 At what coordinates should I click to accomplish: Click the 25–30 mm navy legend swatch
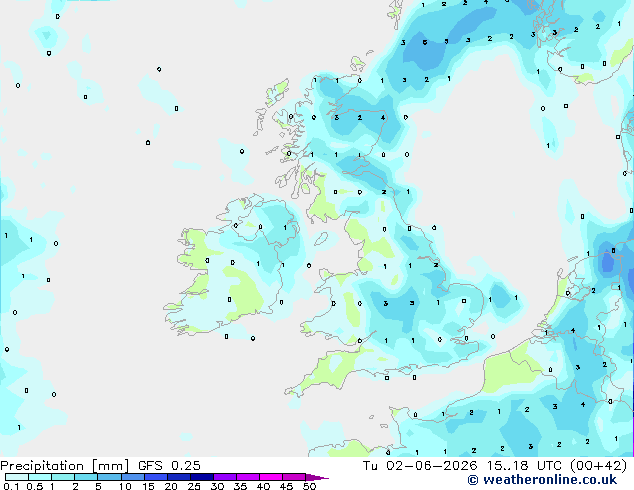pos(202,477)
